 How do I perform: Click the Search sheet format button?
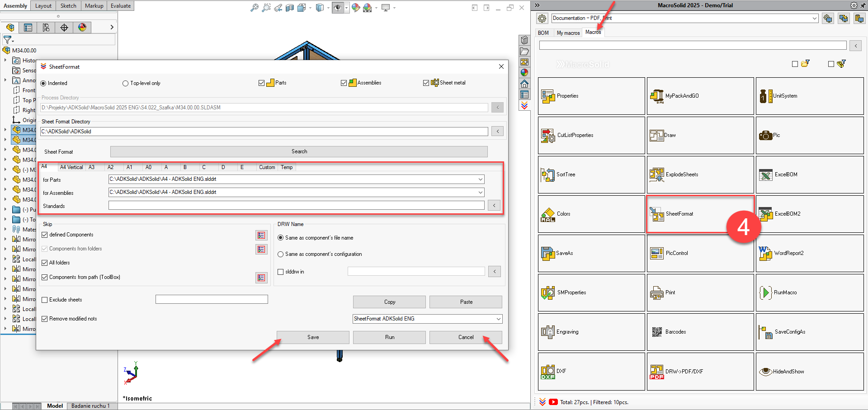[299, 151]
